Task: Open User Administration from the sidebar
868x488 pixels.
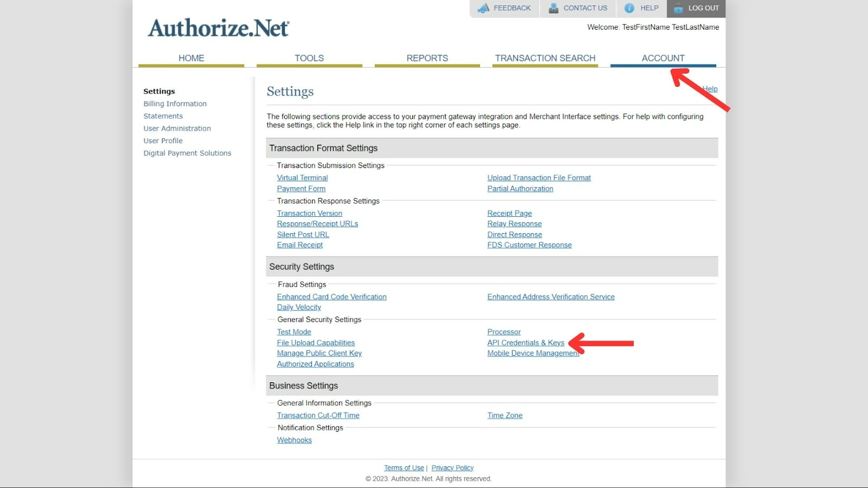Action: click(177, 129)
